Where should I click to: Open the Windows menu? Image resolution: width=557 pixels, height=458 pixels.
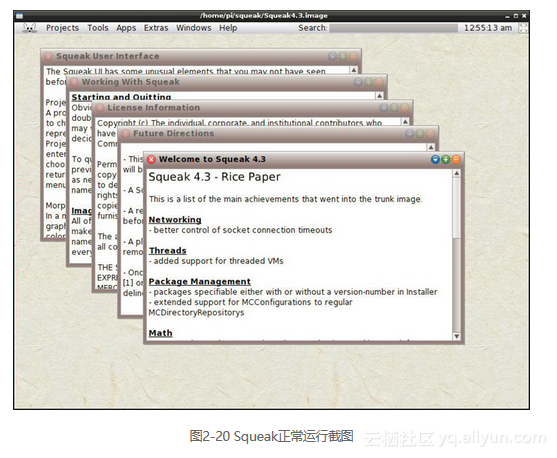194,28
